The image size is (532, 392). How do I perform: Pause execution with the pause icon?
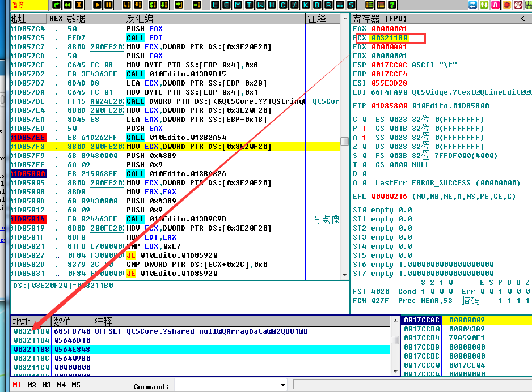[108, 5]
